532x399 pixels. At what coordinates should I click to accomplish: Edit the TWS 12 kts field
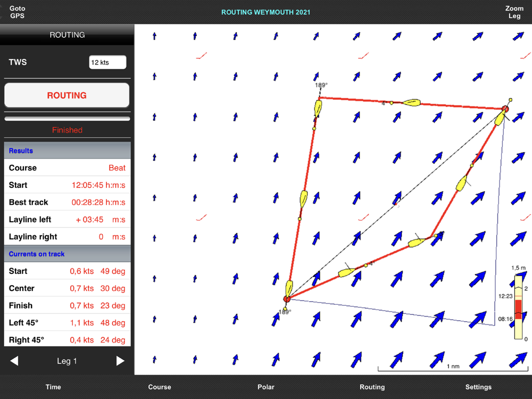click(107, 62)
